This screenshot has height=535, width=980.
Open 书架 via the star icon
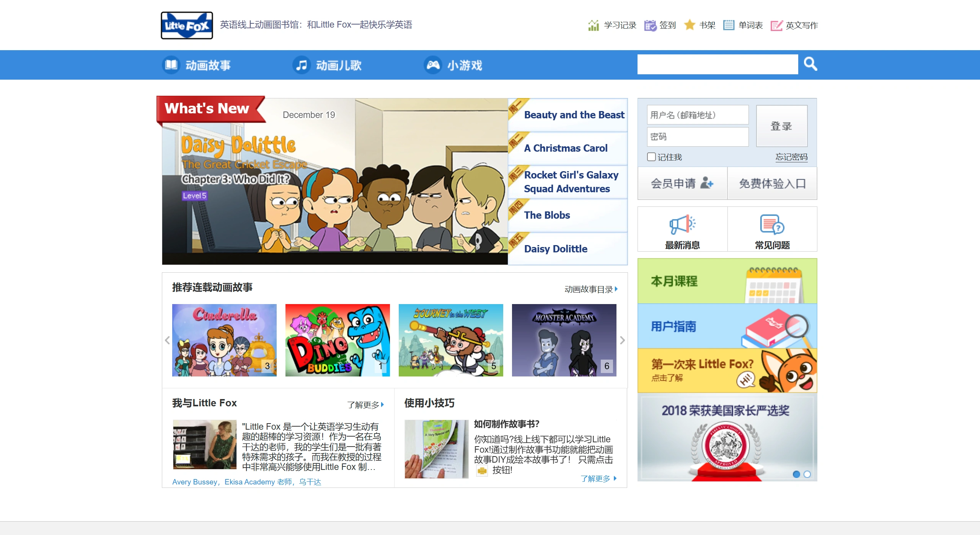690,25
